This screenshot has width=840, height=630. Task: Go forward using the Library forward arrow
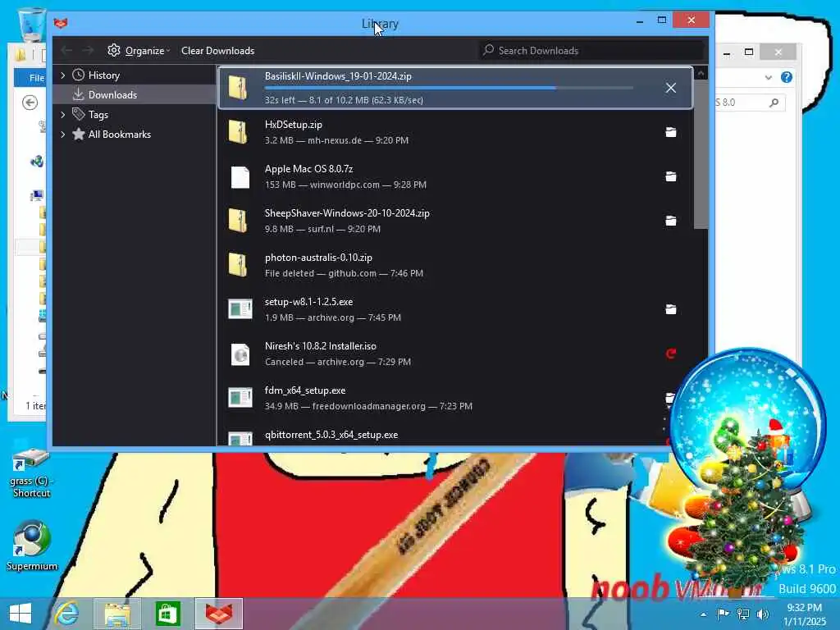[x=89, y=50]
